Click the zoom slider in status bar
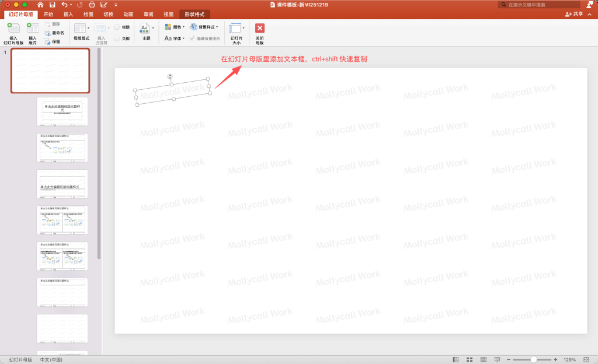The height and width of the screenshot is (364, 598). click(533, 359)
